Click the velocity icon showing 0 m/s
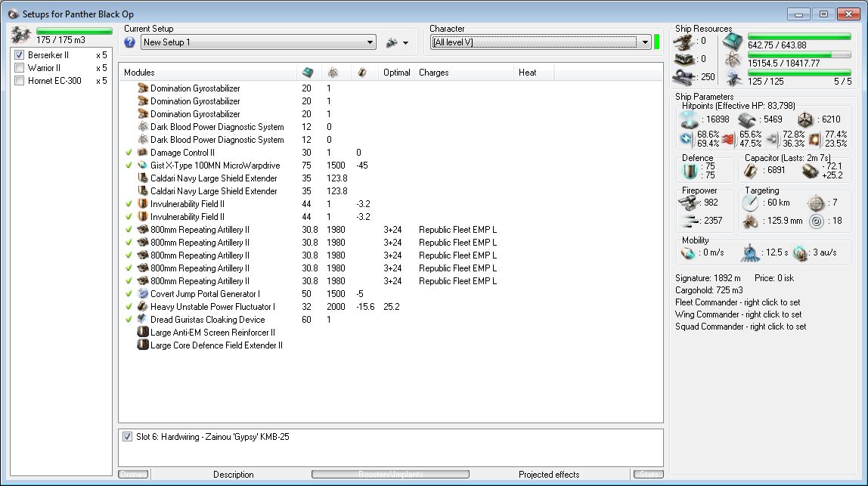 (688, 253)
